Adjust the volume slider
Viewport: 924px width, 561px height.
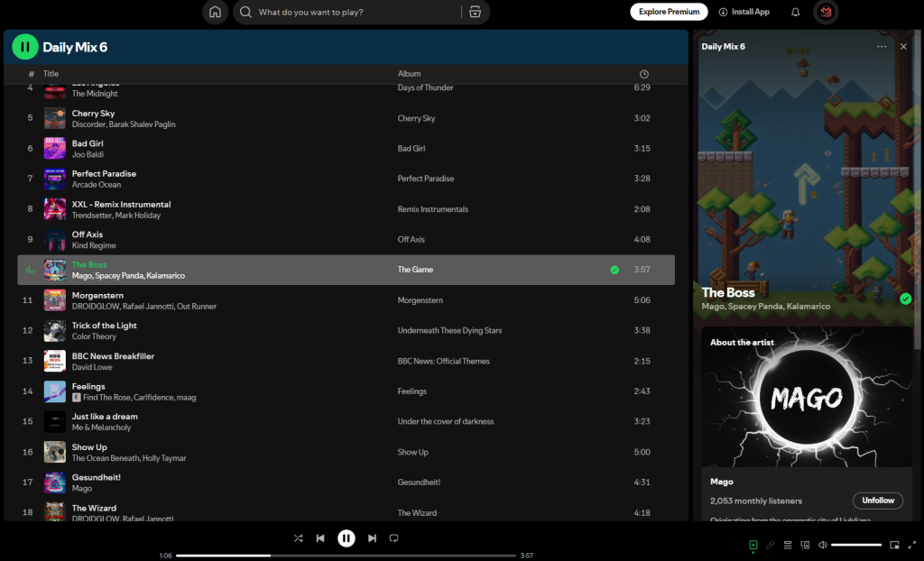pos(856,545)
